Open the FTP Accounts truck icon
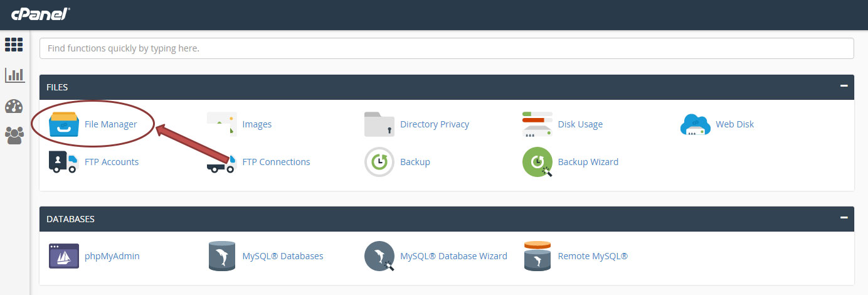 63,162
